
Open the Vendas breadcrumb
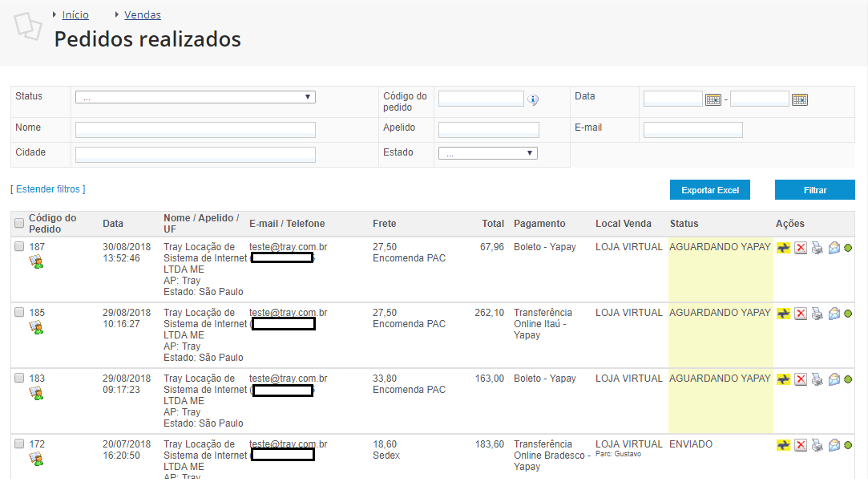(x=143, y=15)
